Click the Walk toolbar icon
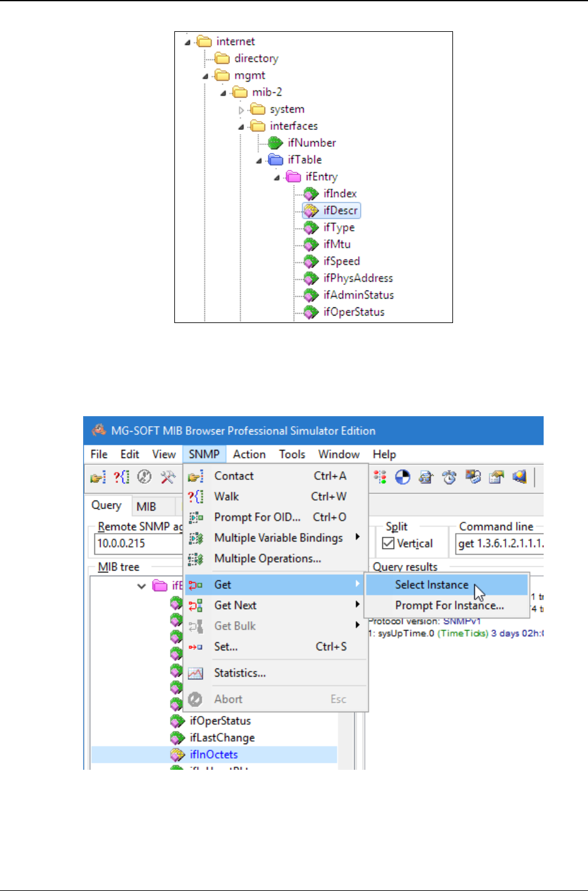 (x=121, y=477)
